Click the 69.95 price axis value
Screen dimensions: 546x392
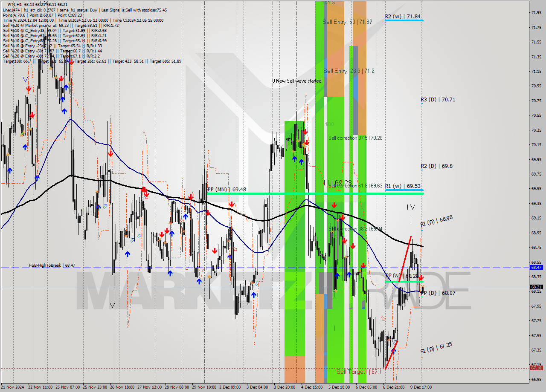536,159
